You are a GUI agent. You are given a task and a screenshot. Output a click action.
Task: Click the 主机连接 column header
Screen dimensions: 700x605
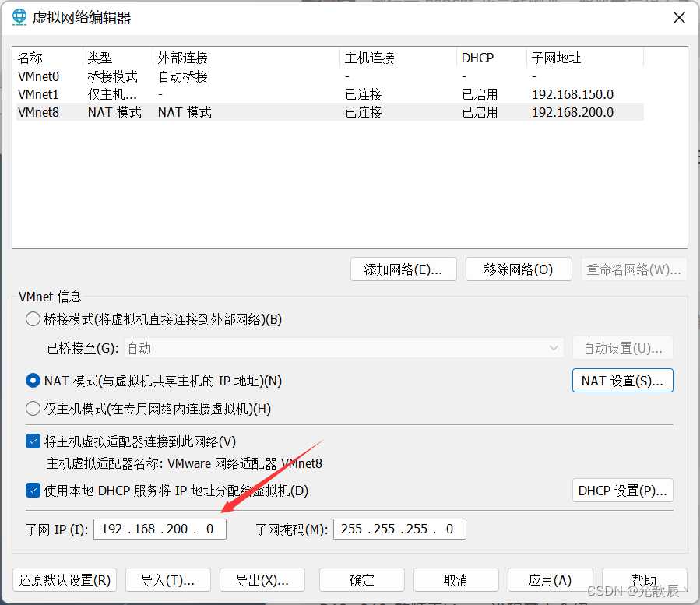tap(398, 58)
